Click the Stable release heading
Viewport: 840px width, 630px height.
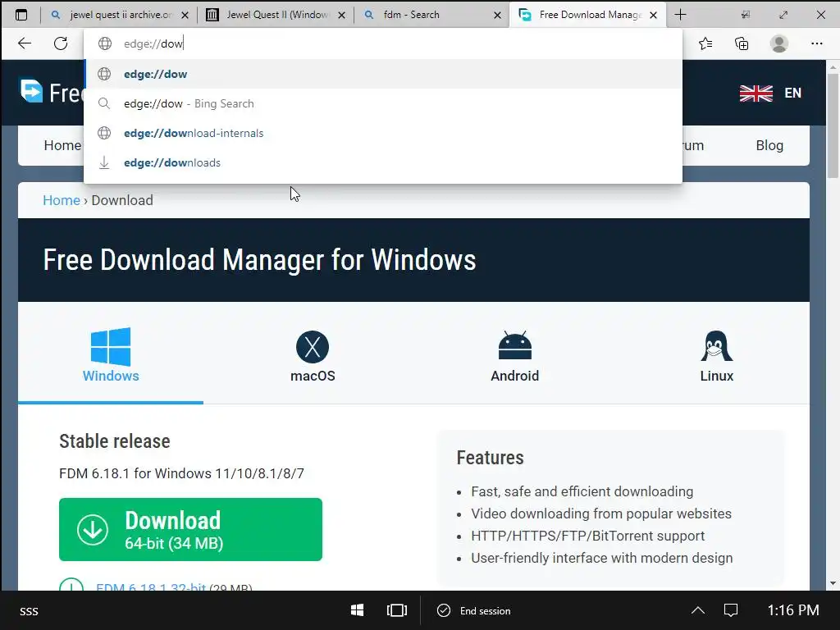(115, 441)
